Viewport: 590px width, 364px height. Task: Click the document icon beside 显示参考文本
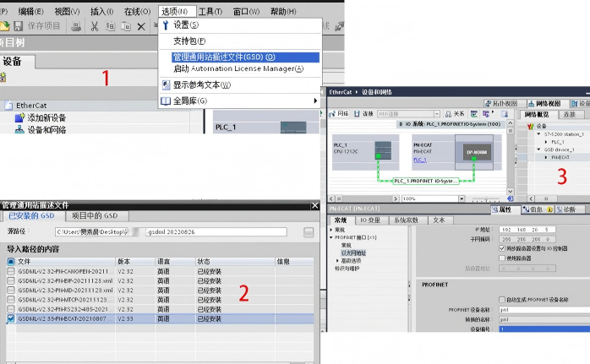point(166,84)
